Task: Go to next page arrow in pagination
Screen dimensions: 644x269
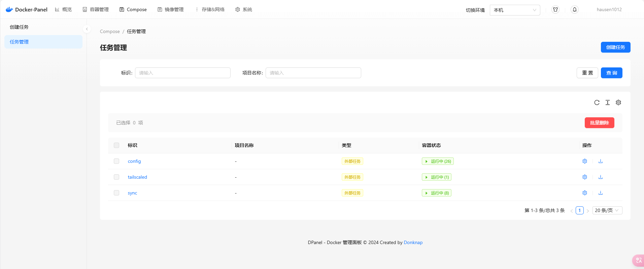Action: point(588,211)
